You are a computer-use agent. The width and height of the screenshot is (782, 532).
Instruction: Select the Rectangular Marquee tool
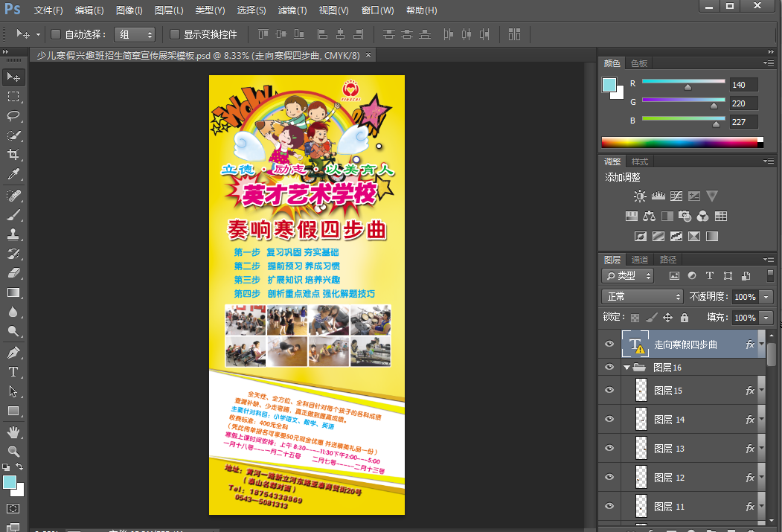(x=13, y=97)
